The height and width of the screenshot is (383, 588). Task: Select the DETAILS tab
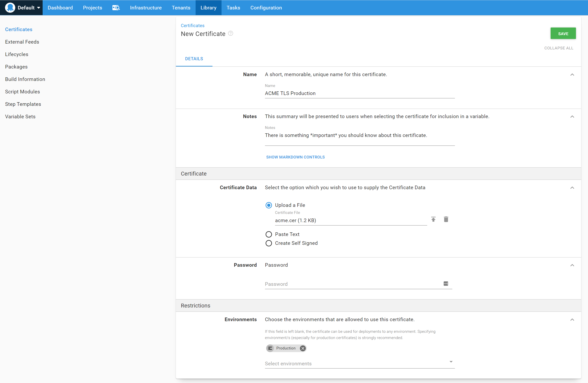pos(194,59)
